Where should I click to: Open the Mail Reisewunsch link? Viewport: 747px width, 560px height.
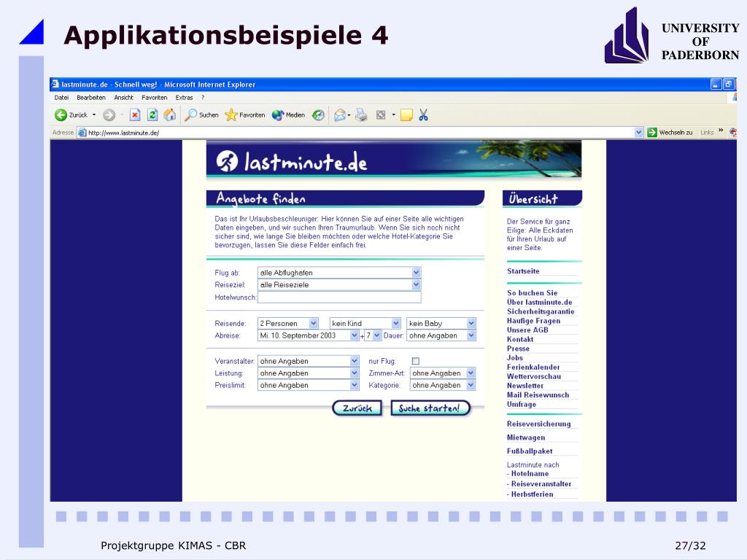click(x=538, y=394)
